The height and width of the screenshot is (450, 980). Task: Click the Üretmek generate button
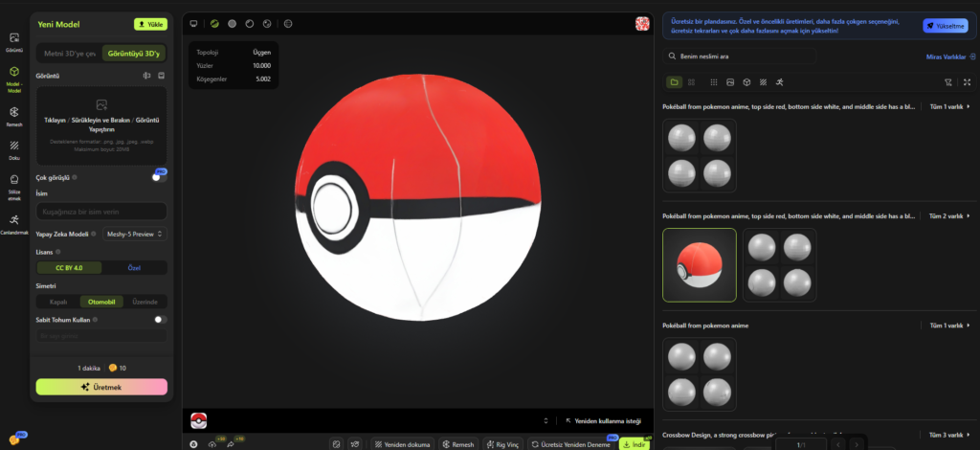[x=101, y=387]
